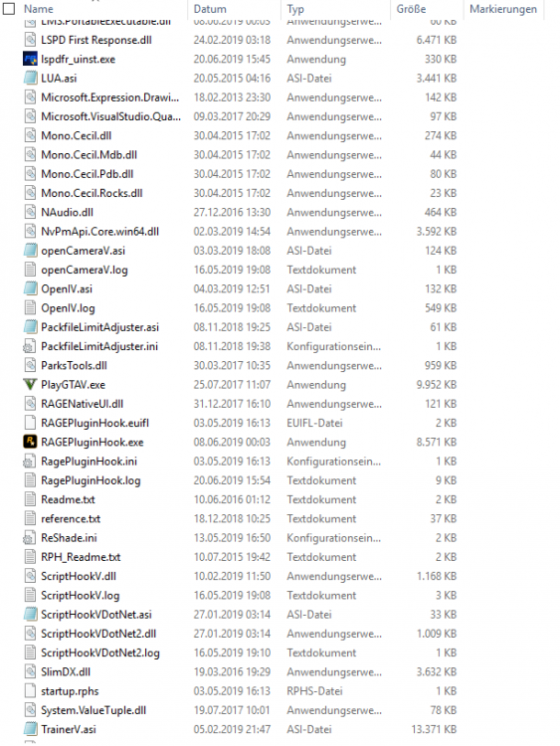
Task: Click the NAudio.dll file icon
Action: pyautogui.click(x=30, y=212)
